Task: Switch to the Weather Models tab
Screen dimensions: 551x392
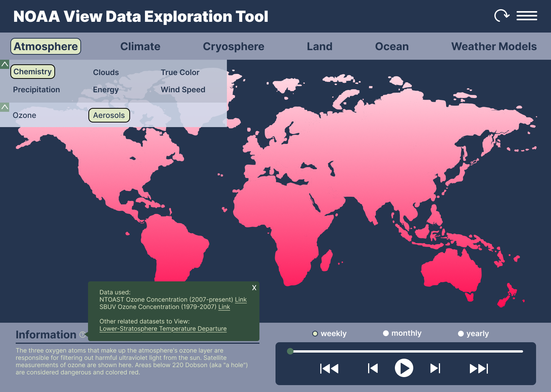Action: click(x=494, y=46)
